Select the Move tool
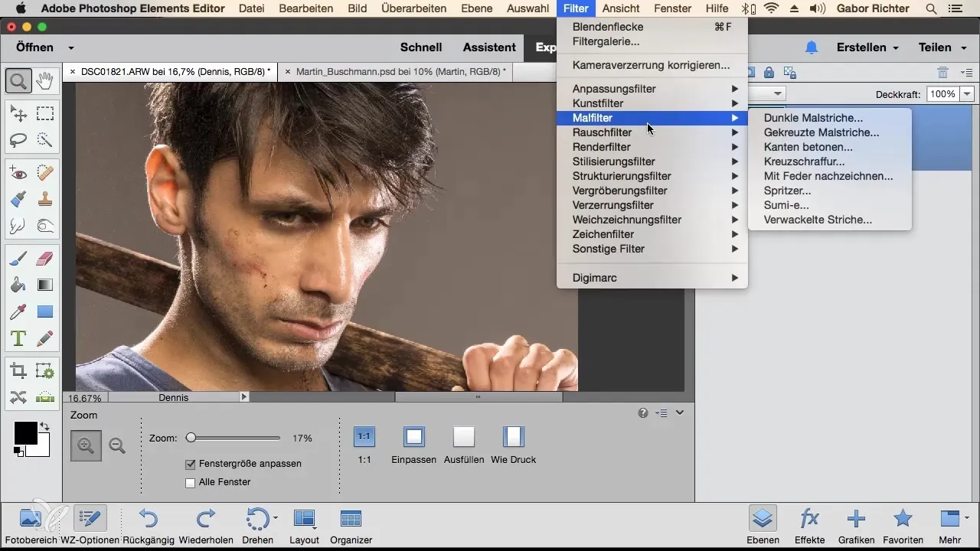Screen dimensions: 980x551 click(x=18, y=114)
